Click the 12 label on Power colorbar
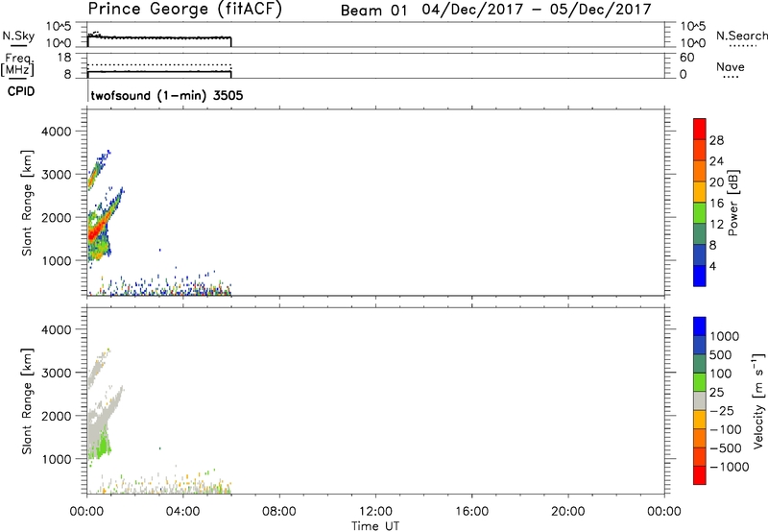Viewport: 768px width, 532px height. click(716, 225)
